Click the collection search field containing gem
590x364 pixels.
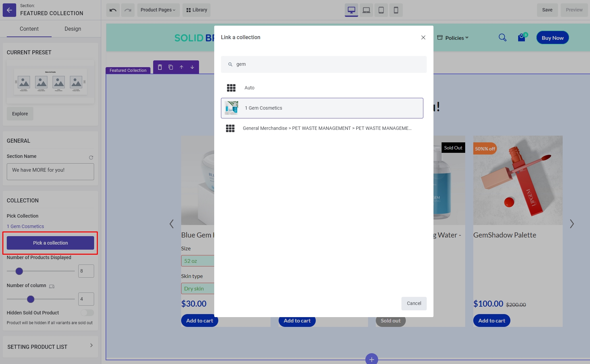pos(324,64)
